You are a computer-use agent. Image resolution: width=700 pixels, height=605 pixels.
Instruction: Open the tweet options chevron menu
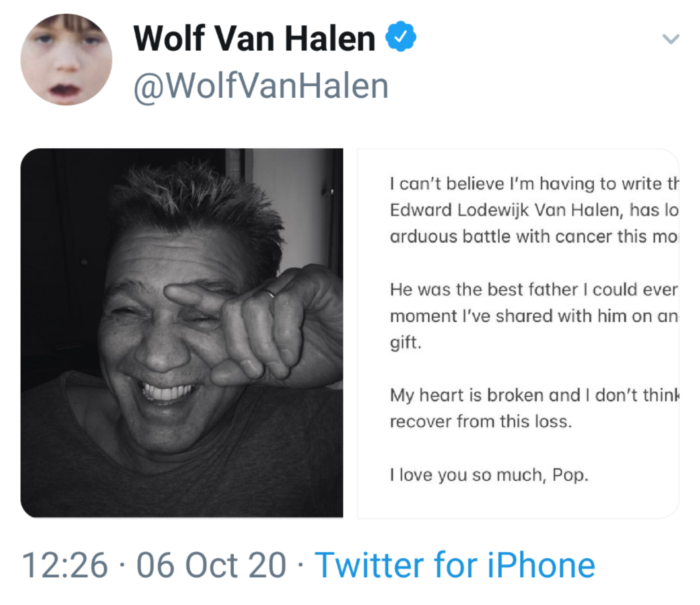(670, 39)
